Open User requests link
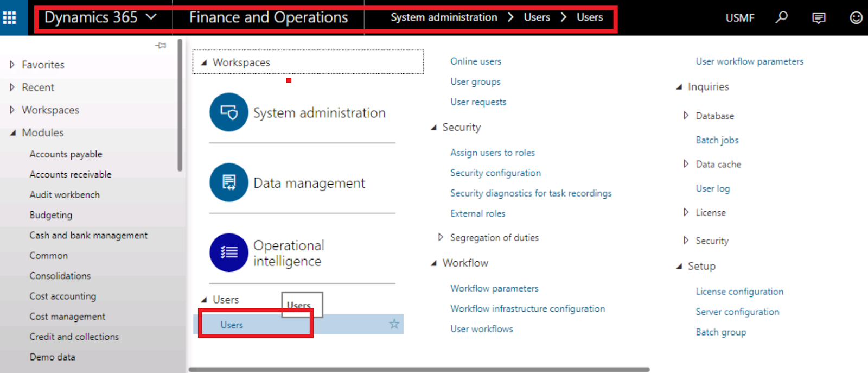Viewport: 868px width, 373px height. pos(478,102)
